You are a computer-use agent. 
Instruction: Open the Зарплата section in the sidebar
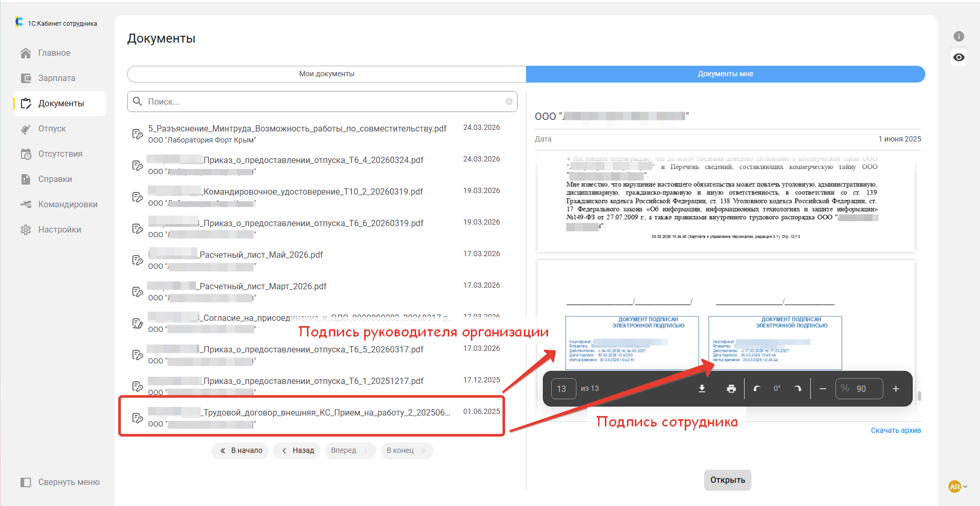[56, 78]
